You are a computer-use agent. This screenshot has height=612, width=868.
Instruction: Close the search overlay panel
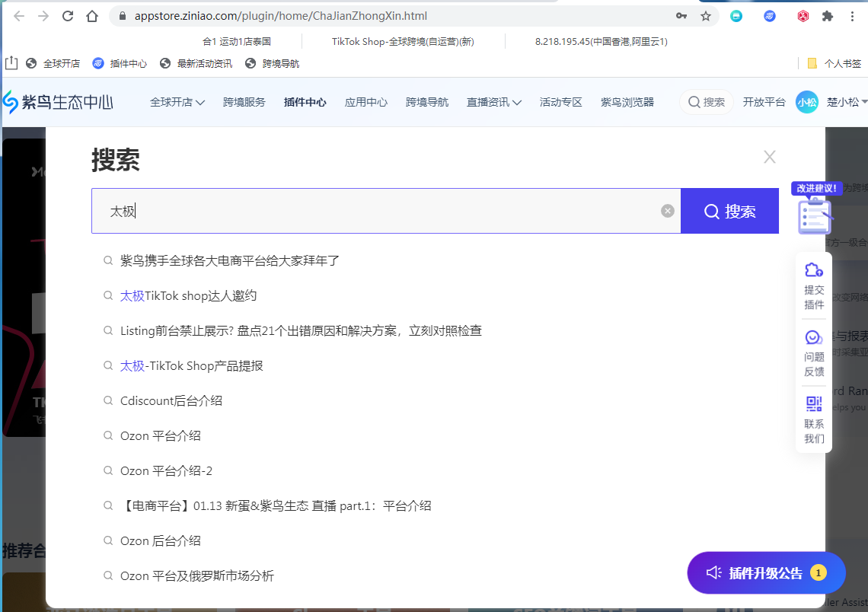[769, 157]
